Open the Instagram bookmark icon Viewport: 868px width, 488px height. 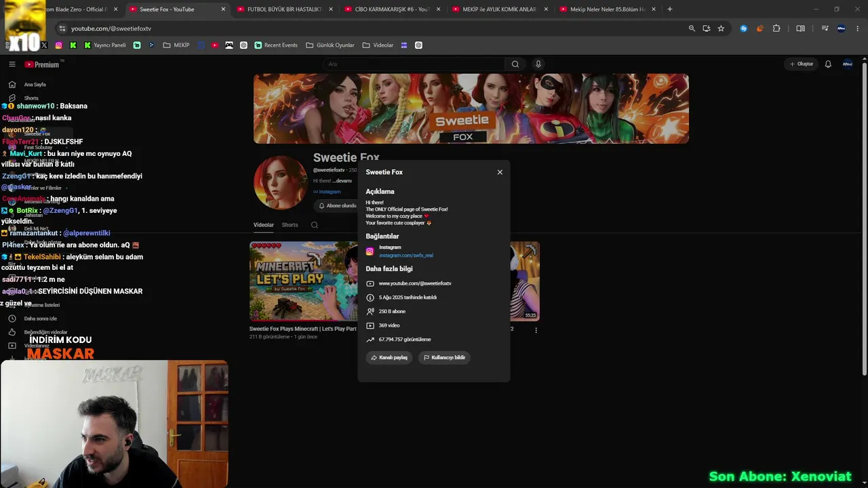tap(59, 45)
